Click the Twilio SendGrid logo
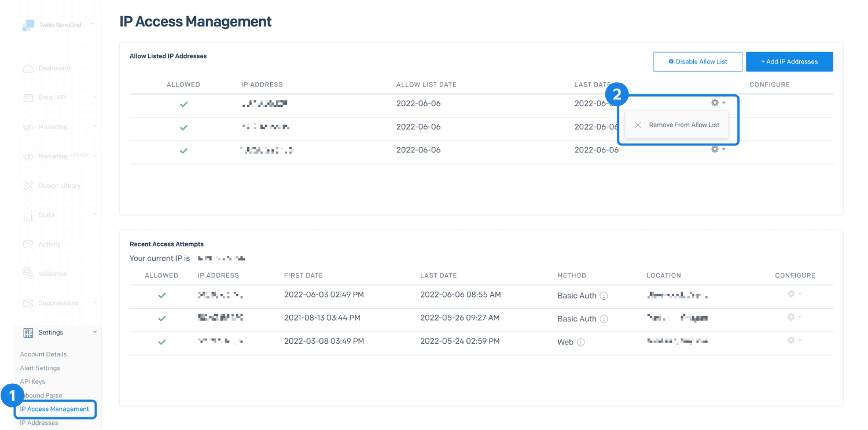The width and height of the screenshot is (868, 430). (x=28, y=24)
